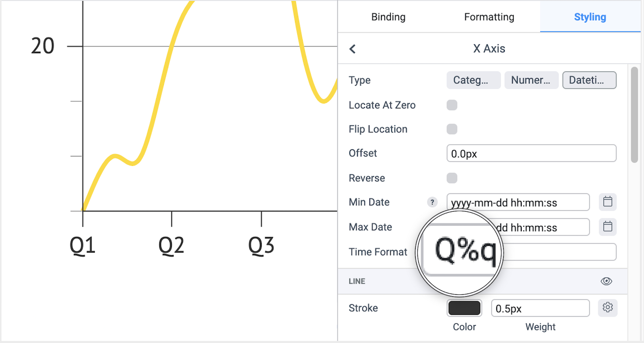Click the Offset input field

coord(531,153)
